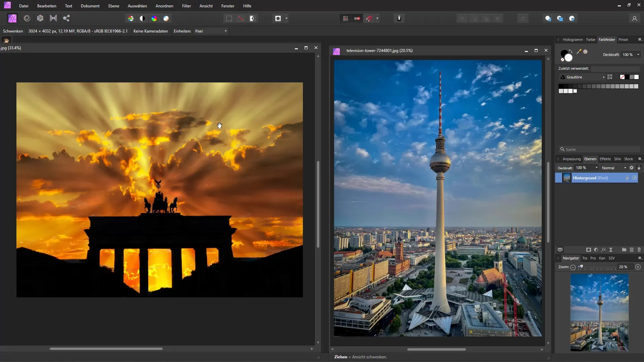This screenshot has height=362, width=644.
Task: Open the Normal blend mode dropdown
Action: [614, 168]
